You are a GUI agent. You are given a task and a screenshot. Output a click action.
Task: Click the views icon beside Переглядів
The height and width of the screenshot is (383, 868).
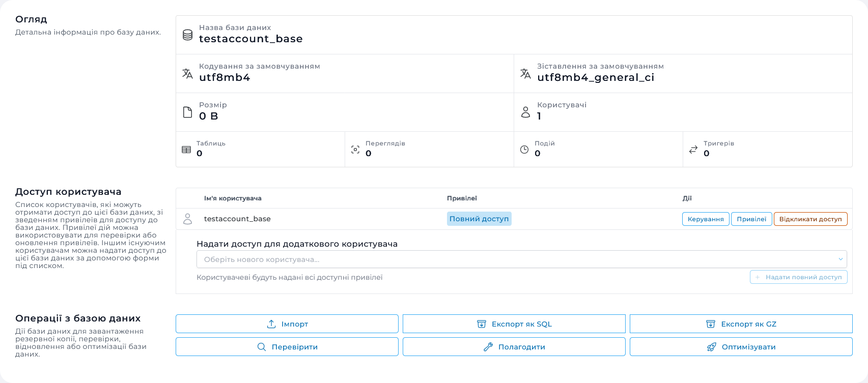(355, 150)
